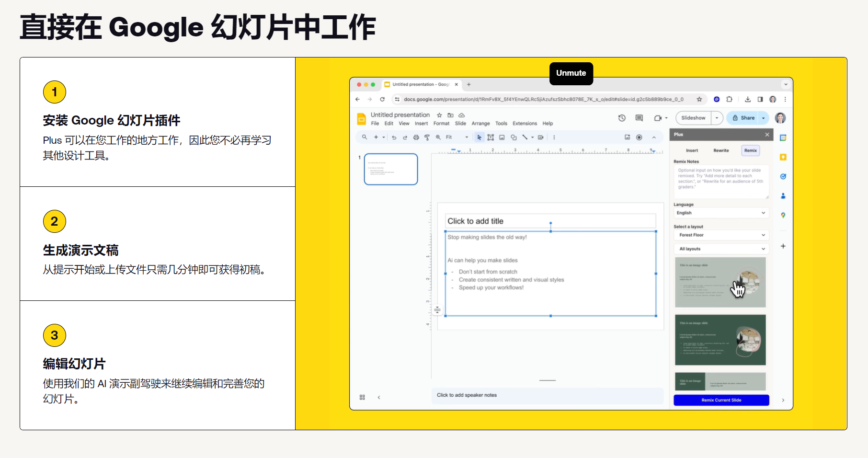The image size is (868, 458).
Task: Unmute the demo video
Action: pyautogui.click(x=571, y=73)
